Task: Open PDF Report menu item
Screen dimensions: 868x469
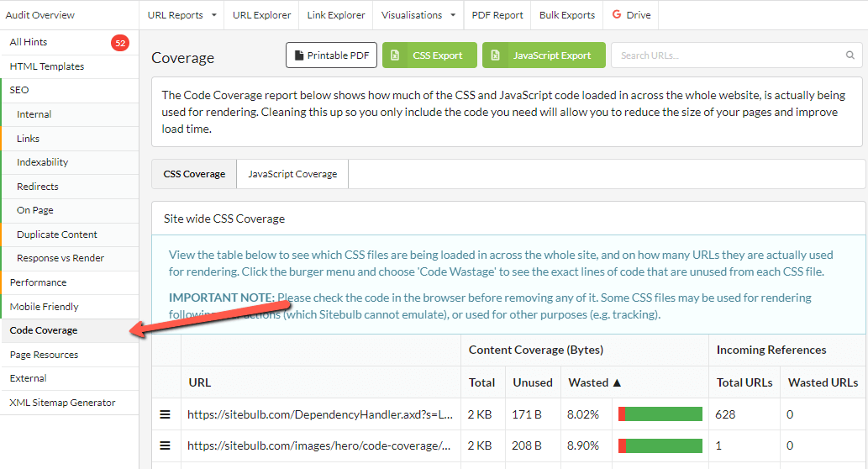Action: click(497, 15)
